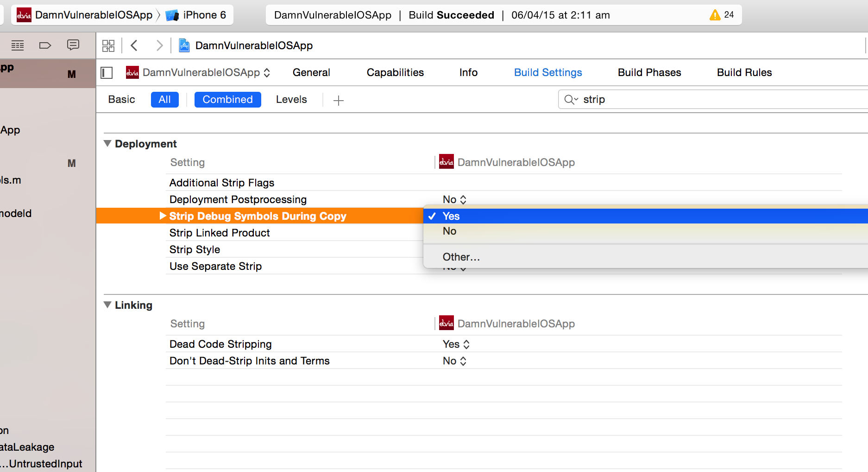Viewport: 868px width, 472px height.
Task: Select the nodeld item in the navigator
Action: (16, 213)
